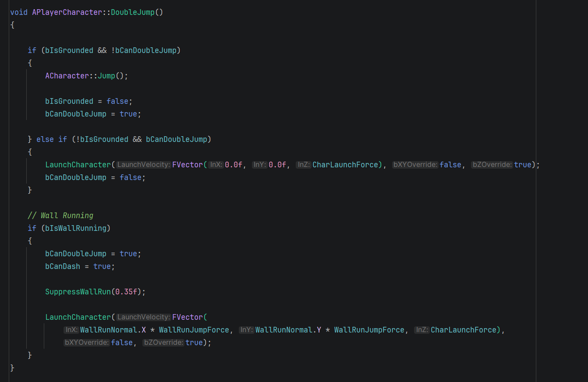The image size is (588, 382).
Task: Click the void return type keyword
Action: (x=18, y=12)
